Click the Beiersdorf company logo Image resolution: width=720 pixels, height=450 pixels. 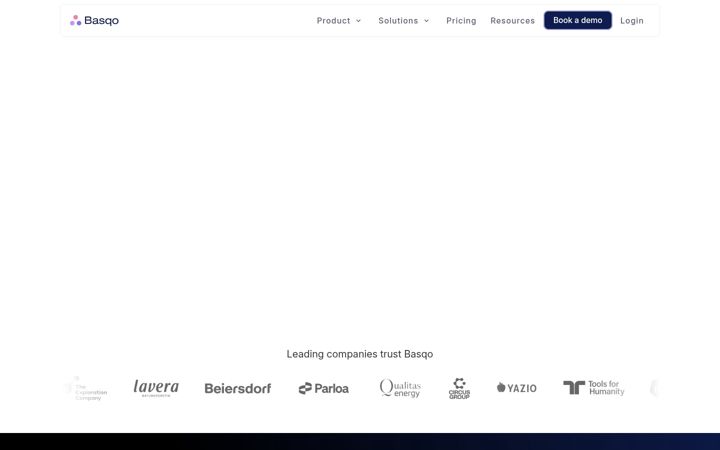point(238,388)
